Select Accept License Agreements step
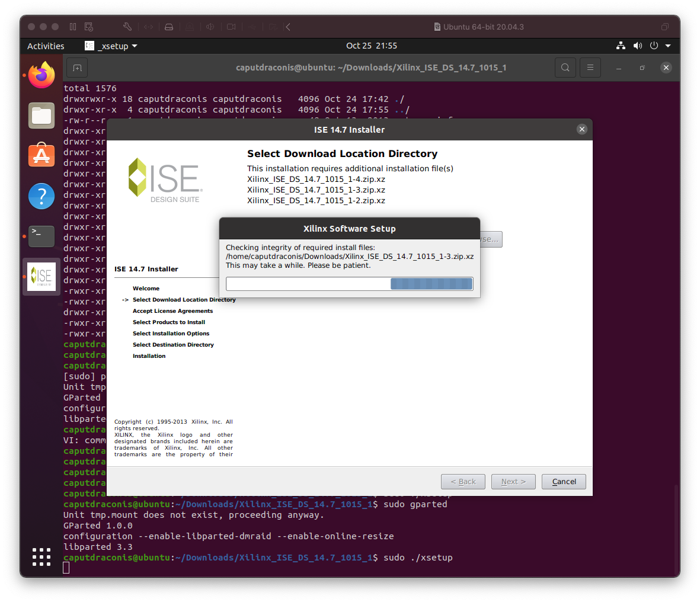The image size is (700, 602). tap(172, 311)
